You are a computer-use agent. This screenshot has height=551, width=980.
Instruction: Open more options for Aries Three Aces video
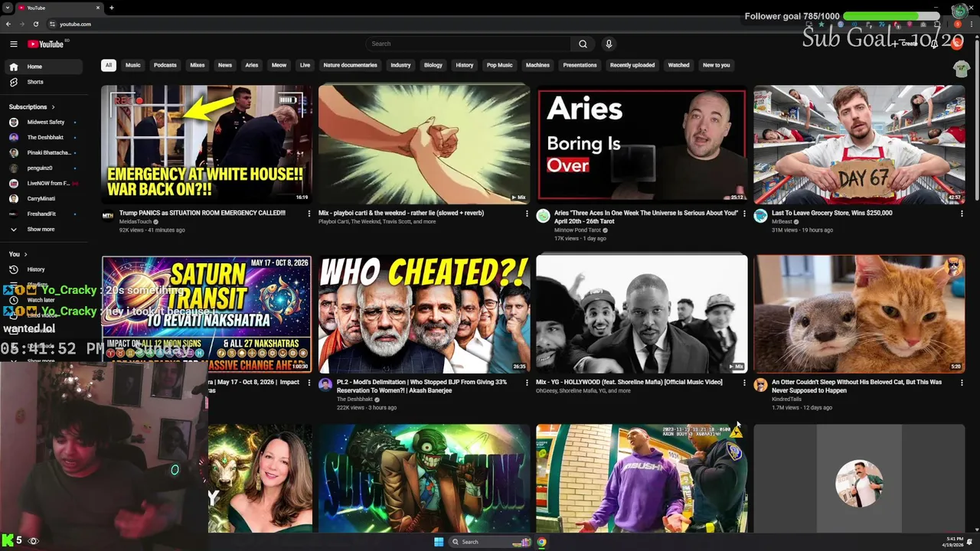pyautogui.click(x=744, y=214)
